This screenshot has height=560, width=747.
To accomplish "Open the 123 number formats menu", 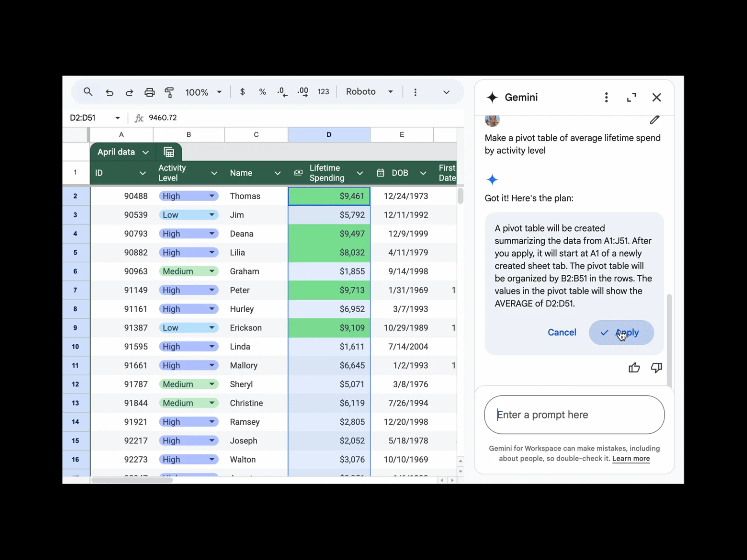I will pos(323,92).
